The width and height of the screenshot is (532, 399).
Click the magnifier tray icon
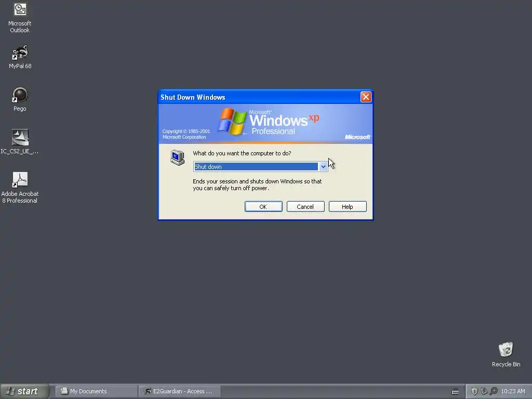(x=494, y=391)
